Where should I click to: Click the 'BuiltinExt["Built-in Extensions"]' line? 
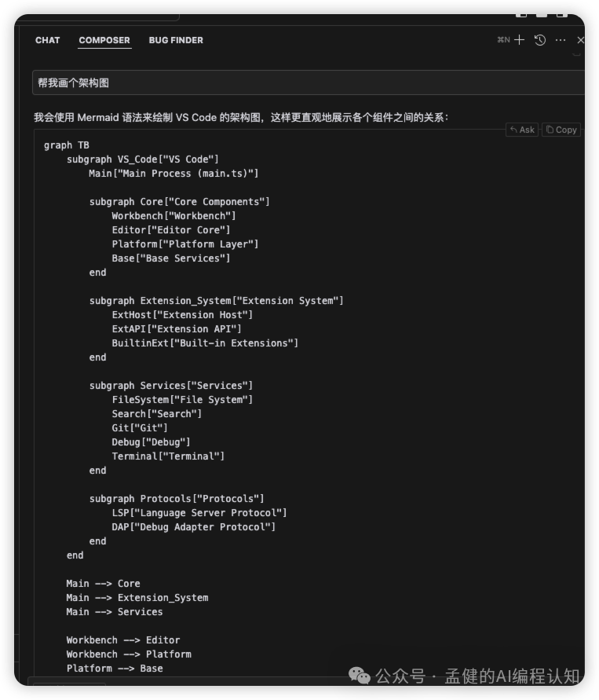[205, 343]
